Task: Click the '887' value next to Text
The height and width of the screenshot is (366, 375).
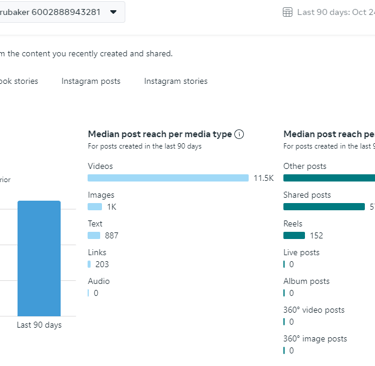Action: (x=111, y=236)
